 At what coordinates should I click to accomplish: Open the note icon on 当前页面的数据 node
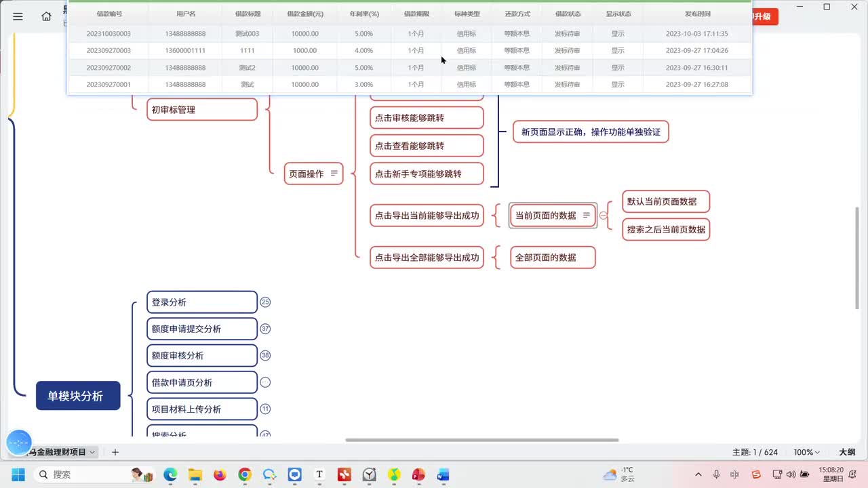[x=587, y=215]
